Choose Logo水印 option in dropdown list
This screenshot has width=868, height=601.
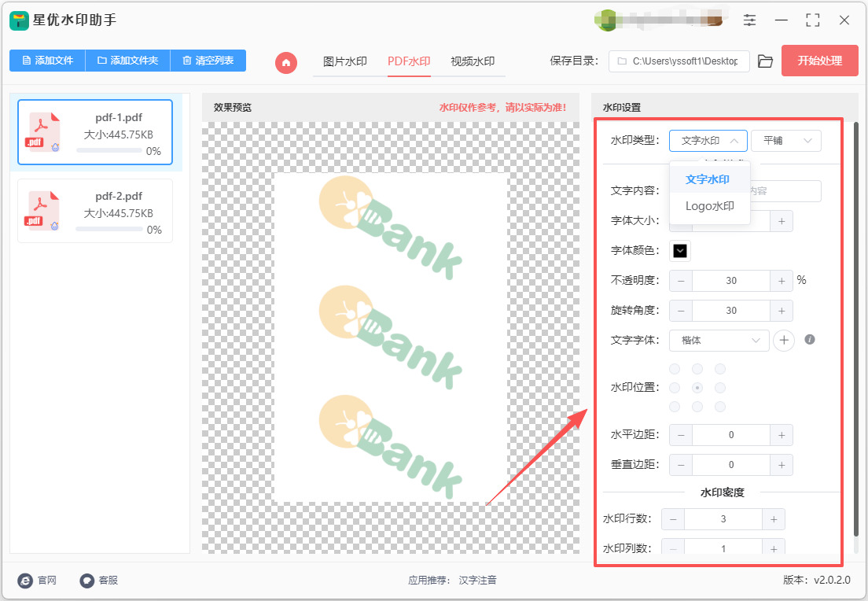pyautogui.click(x=710, y=206)
